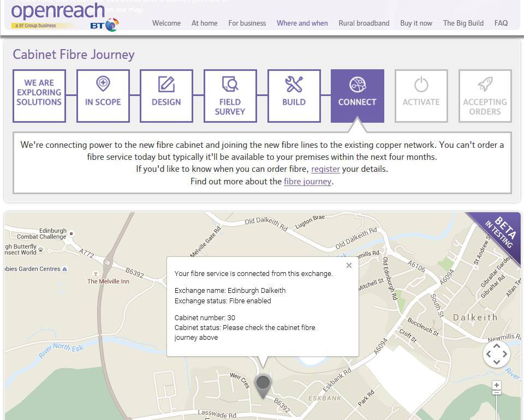Open the FAQ page
Screen dimensions: 524x420
(x=501, y=23)
